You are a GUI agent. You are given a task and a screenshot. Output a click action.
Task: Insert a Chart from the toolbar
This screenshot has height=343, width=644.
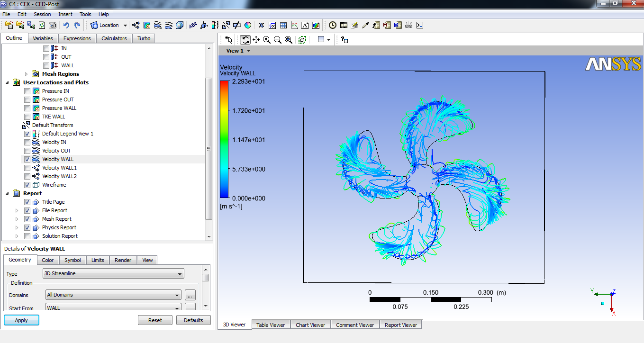coord(294,25)
